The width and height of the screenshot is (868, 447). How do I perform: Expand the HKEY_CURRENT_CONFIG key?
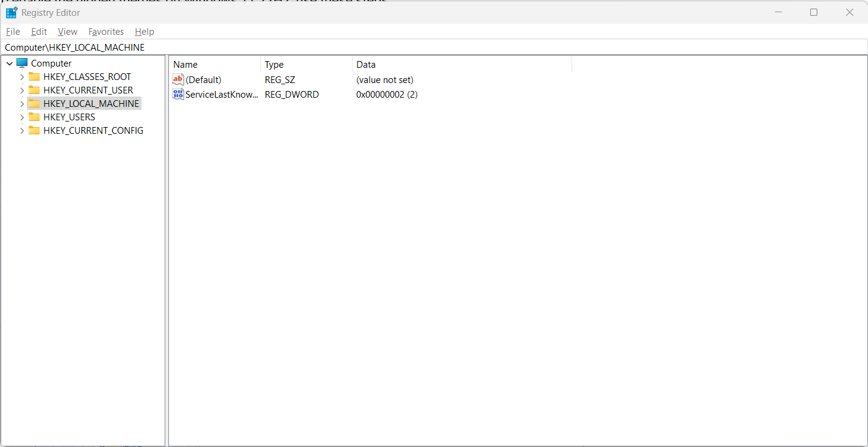coord(22,131)
